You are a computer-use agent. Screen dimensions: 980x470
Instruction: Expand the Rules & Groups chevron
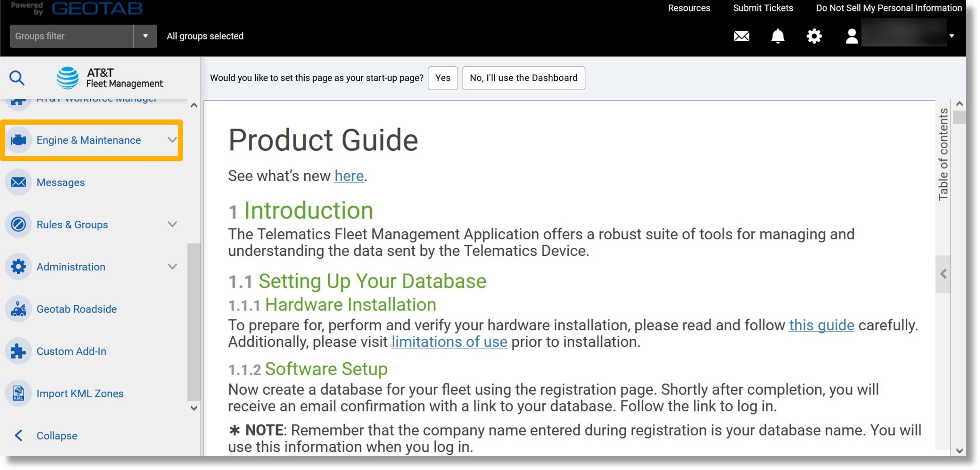coord(172,224)
